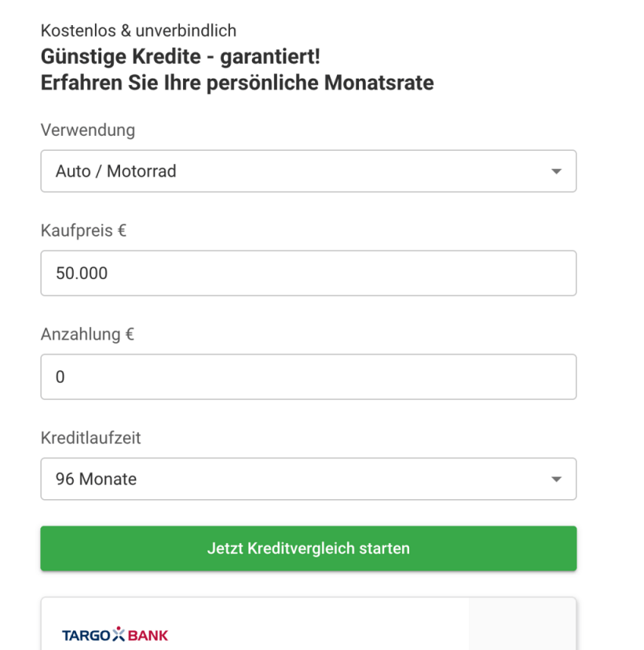The width and height of the screenshot is (644, 650).
Task: Click the arrow icon in Verwendung field
Action: [556, 171]
